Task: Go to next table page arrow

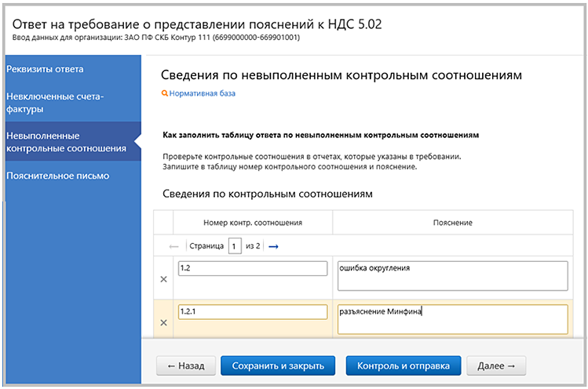Action: (x=274, y=246)
